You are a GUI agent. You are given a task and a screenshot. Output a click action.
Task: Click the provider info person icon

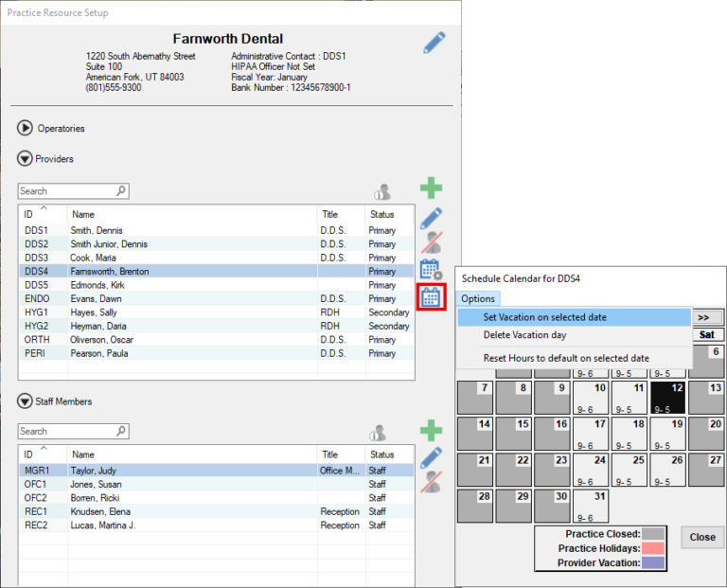tap(382, 191)
